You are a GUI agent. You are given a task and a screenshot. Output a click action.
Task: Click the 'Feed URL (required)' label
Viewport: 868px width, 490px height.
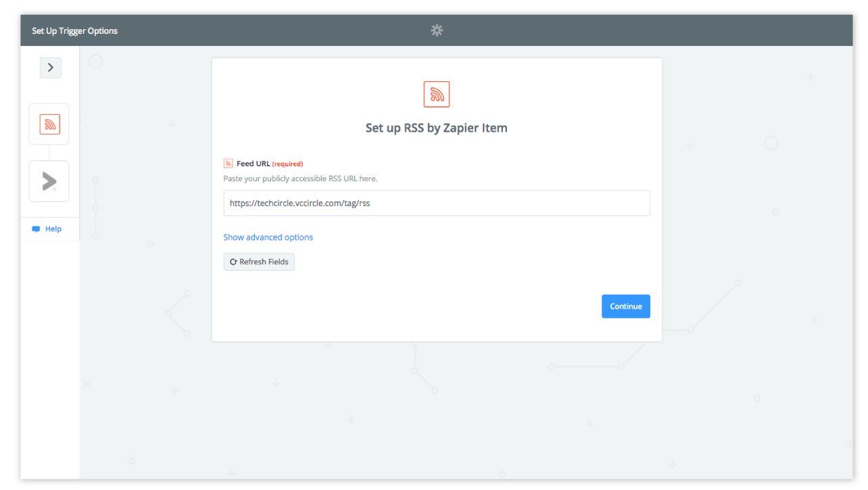coord(270,164)
